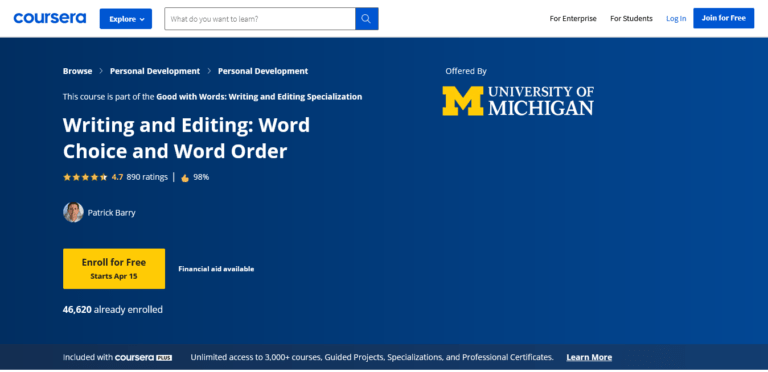Image resolution: width=768 pixels, height=372 pixels.
Task: Click the magnifying glass search button
Action: click(x=366, y=19)
